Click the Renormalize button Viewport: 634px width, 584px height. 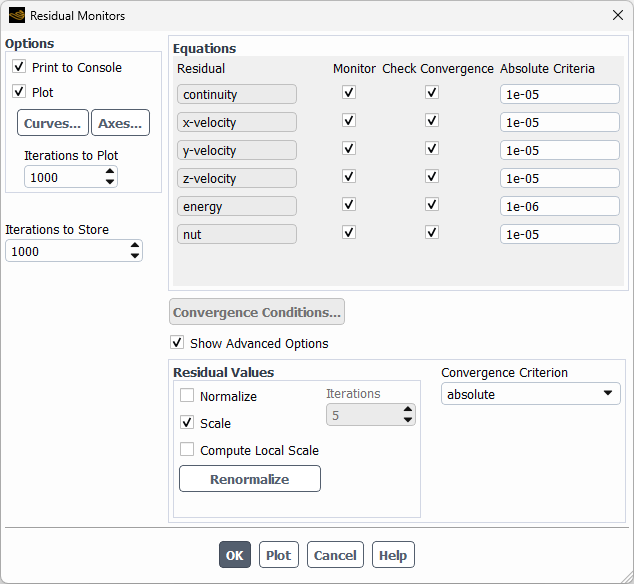tap(250, 479)
